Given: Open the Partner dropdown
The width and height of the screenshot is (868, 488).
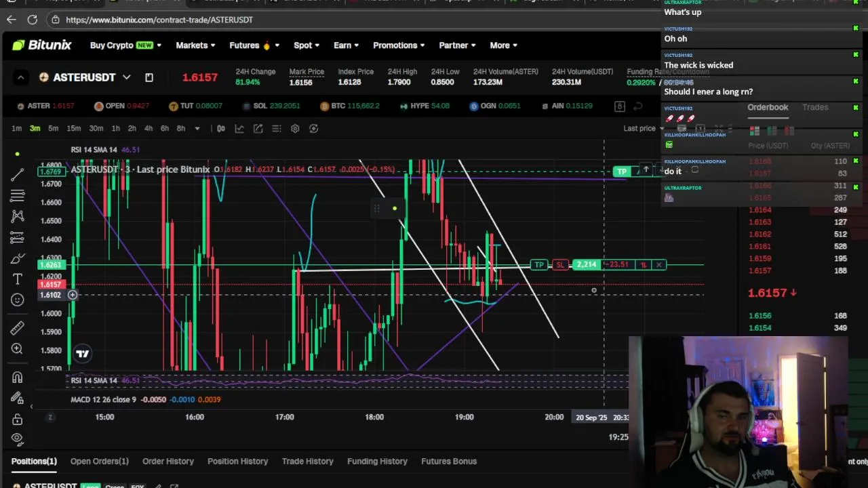Looking at the screenshot, I should [x=457, y=45].
